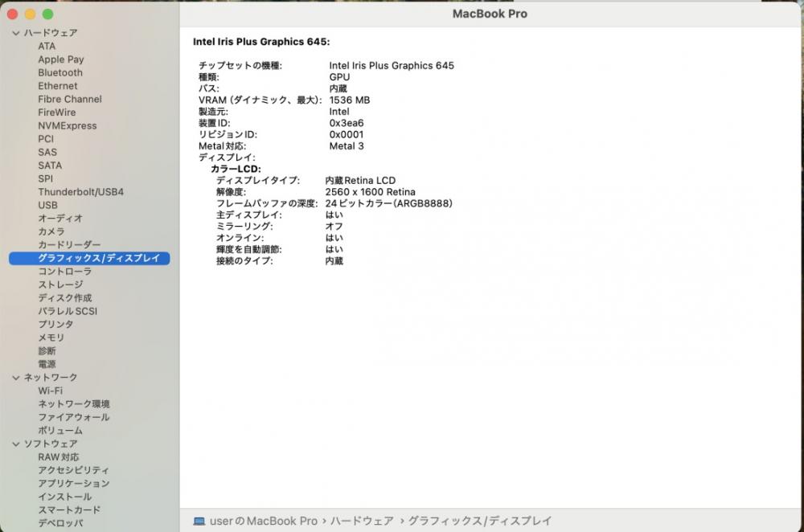804x532 pixels.
Task: Click the MacBook Pro window title
Action: (x=490, y=14)
